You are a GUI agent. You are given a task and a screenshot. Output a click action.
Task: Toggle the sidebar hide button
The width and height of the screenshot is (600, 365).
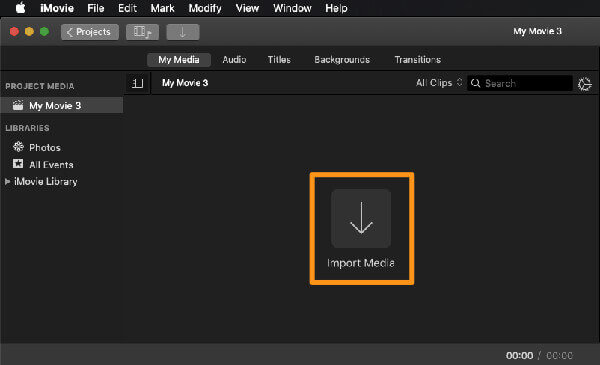[137, 83]
